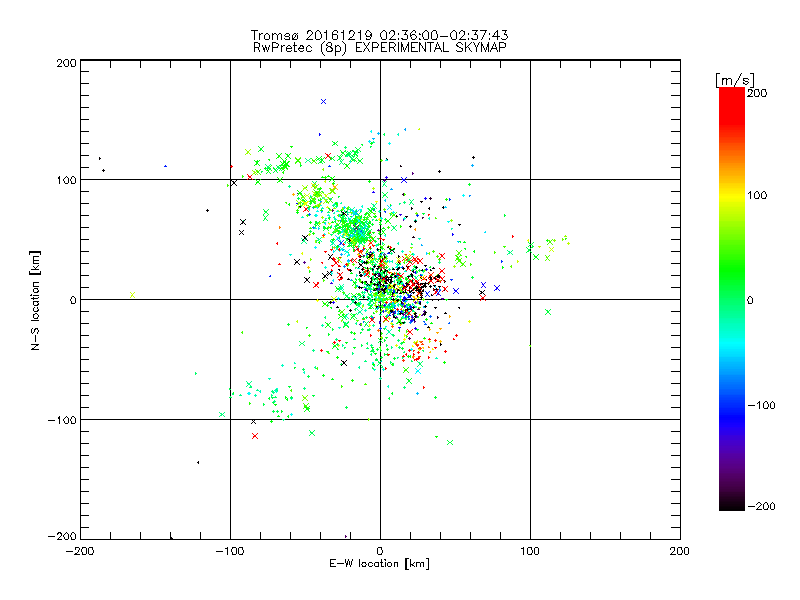Click the "N-S location [km]" axis label
The height and width of the screenshot is (600, 800).
coord(35,300)
